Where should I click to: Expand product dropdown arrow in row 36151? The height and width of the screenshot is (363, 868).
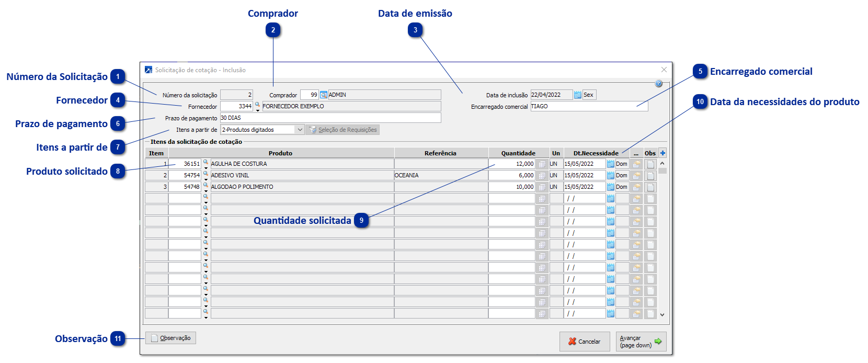(205, 168)
